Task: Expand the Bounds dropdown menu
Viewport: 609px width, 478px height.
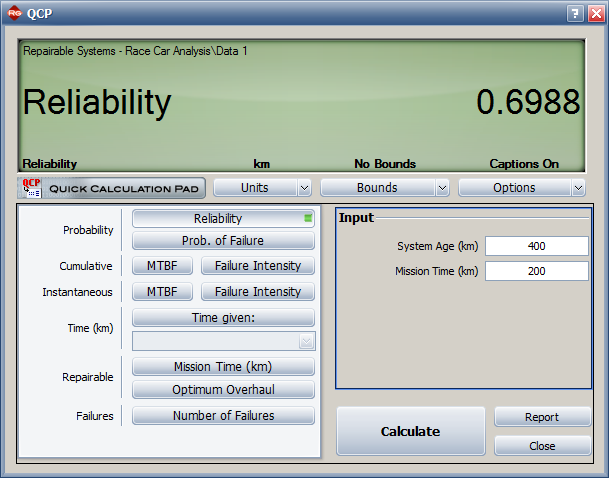Action: (x=384, y=188)
